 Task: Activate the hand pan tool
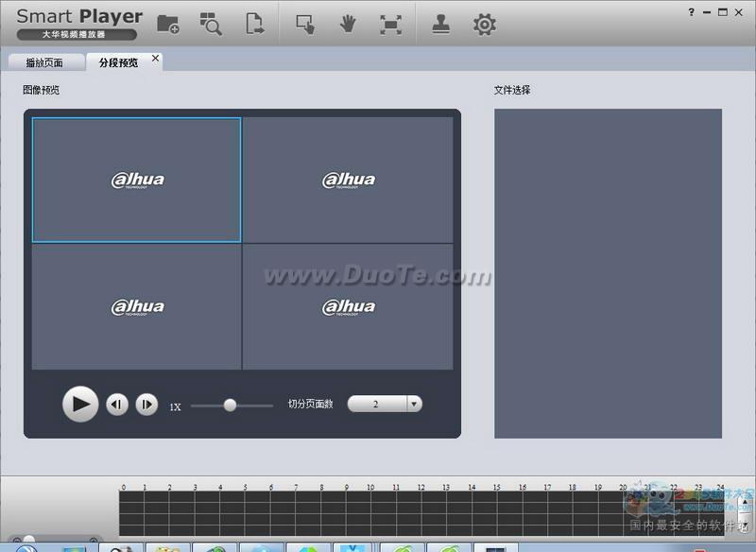tap(348, 25)
